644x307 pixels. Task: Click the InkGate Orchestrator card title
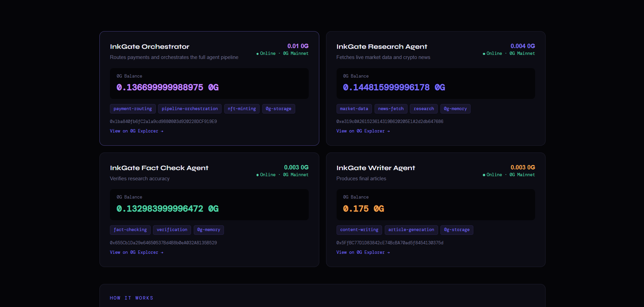pos(150,47)
